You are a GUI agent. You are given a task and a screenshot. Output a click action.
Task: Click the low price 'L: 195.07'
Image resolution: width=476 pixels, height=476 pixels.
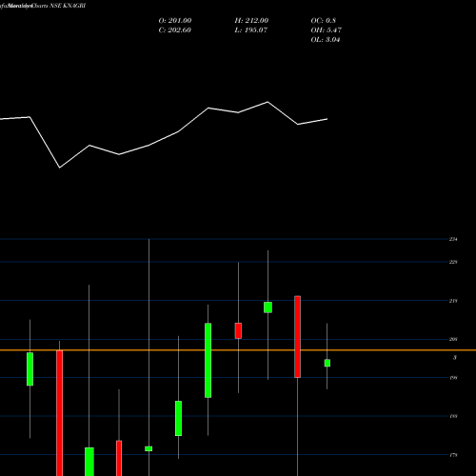click(250, 30)
